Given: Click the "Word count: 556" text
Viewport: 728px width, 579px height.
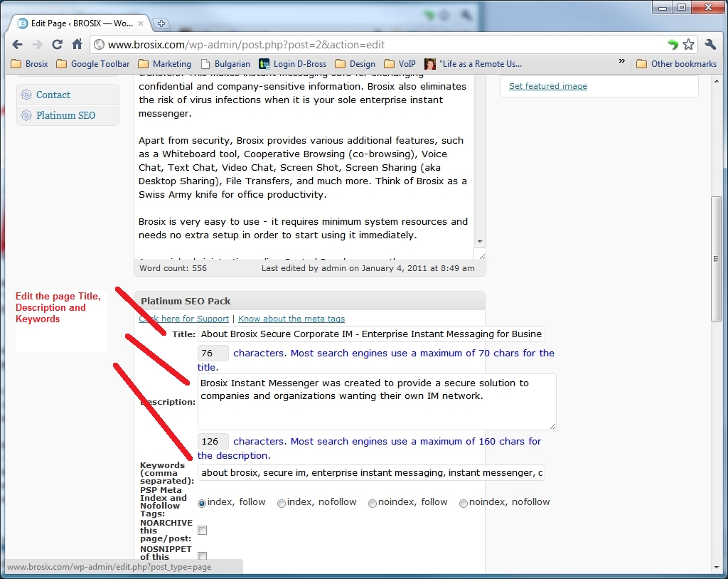Looking at the screenshot, I should 173,268.
